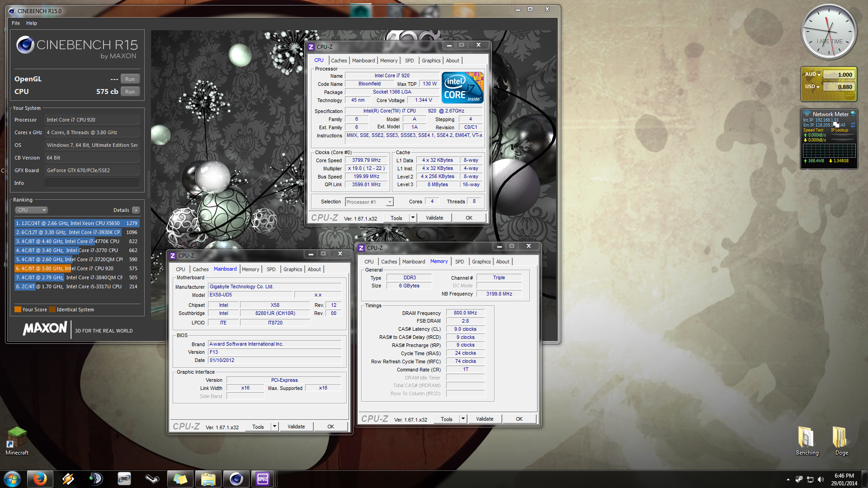Viewport: 868px width, 488px height.
Task: Run the CPU benchmark
Action: click(x=130, y=92)
